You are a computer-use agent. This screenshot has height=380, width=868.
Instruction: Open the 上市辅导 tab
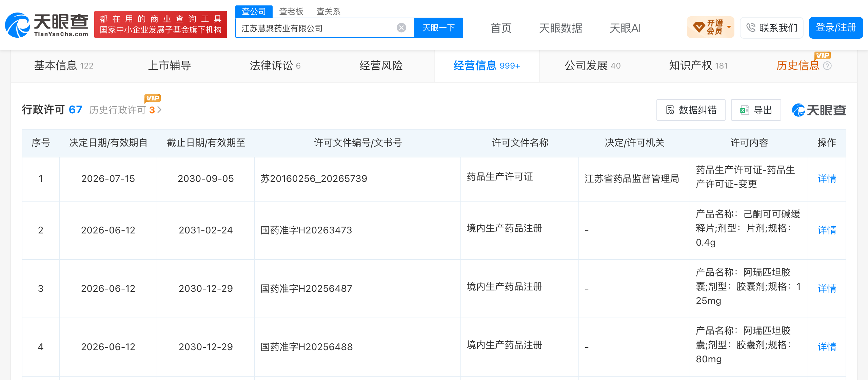click(x=170, y=65)
